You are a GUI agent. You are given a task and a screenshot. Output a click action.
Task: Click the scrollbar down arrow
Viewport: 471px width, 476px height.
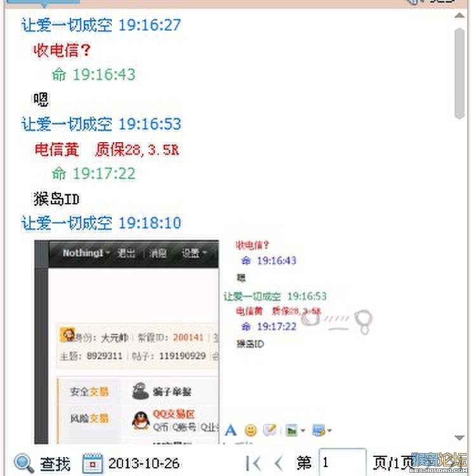coord(460,437)
